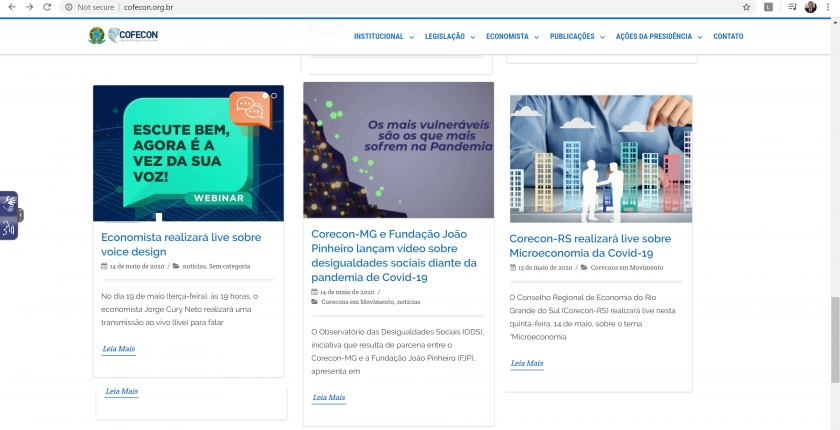
Task: Reload the cofecon.org.br page
Action: pyautogui.click(x=46, y=7)
